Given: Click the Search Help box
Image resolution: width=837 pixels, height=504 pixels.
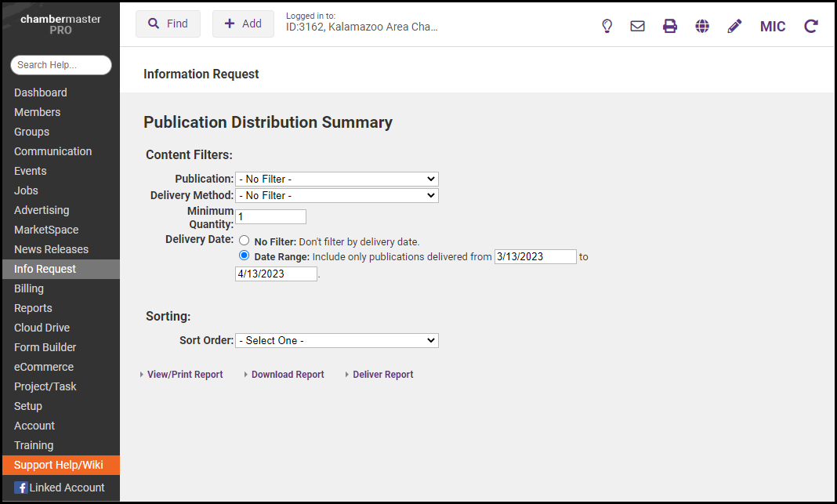Looking at the screenshot, I should (61, 65).
